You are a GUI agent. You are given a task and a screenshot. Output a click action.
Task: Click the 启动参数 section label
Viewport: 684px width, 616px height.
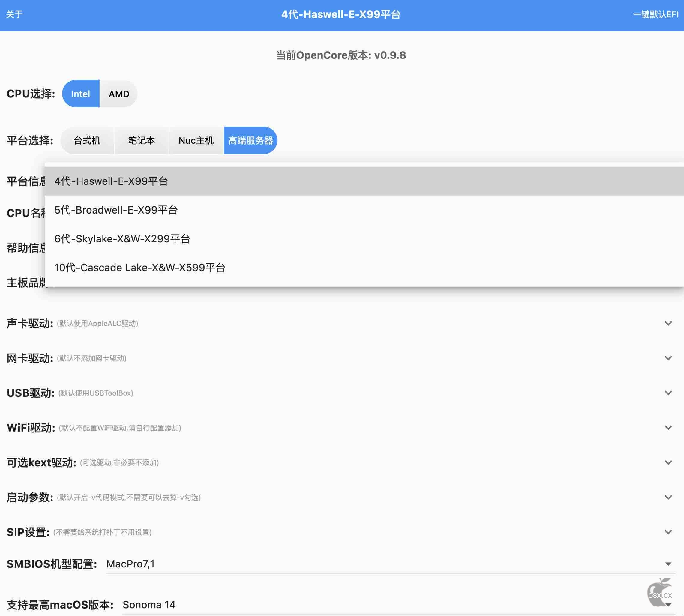pyautogui.click(x=30, y=497)
